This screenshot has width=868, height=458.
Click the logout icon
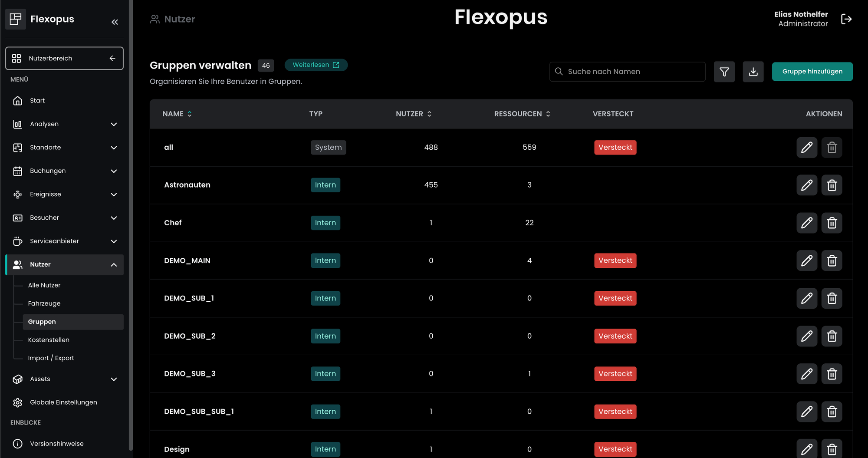click(846, 19)
